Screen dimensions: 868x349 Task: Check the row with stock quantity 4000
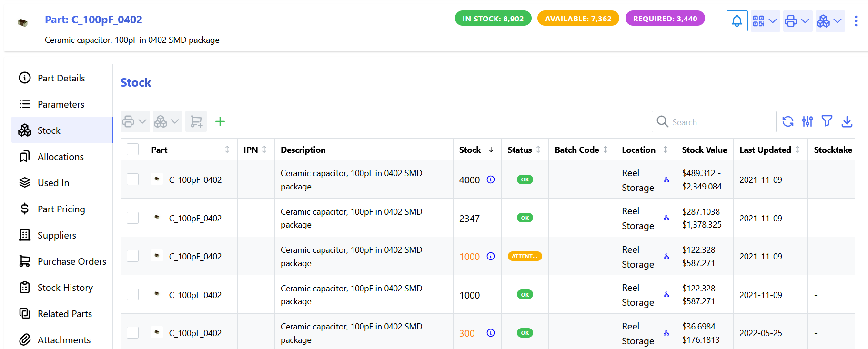pyautogui.click(x=133, y=179)
